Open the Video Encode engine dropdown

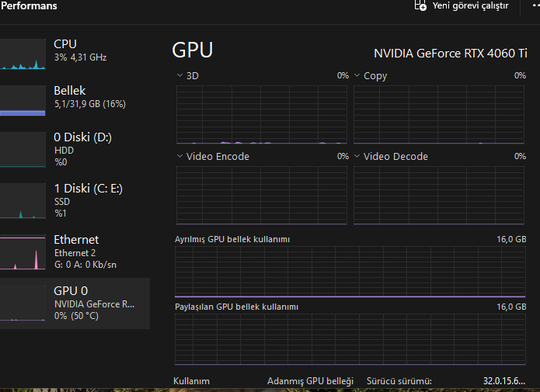[180, 156]
